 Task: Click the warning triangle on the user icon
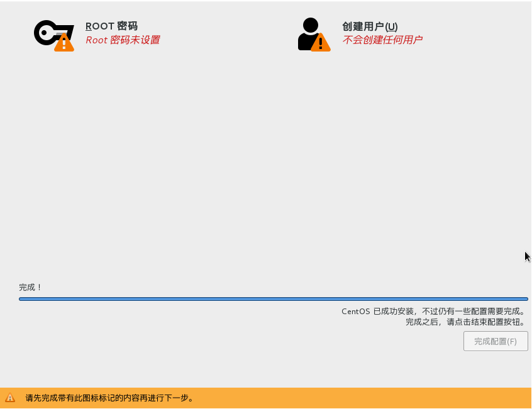(x=321, y=43)
